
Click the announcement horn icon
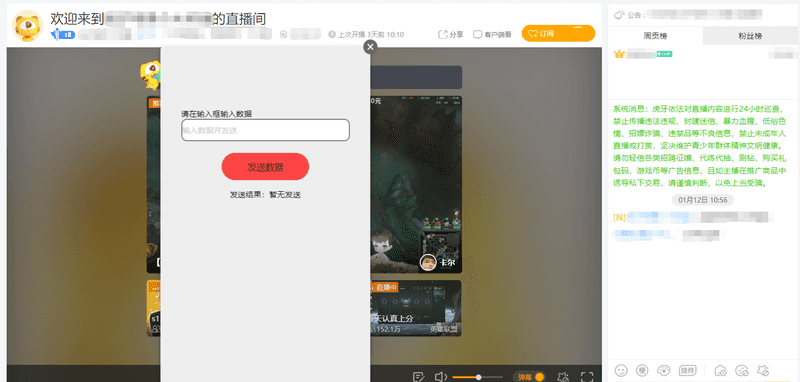click(619, 15)
